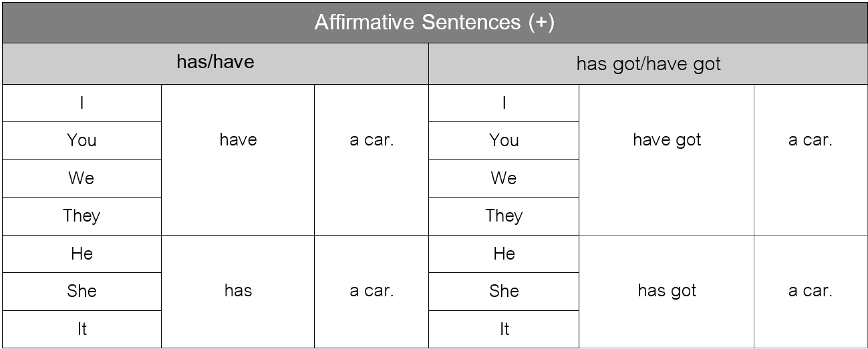Select 'He' in the has/have section
Viewport: 868px width, 349px height.
(x=82, y=254)
